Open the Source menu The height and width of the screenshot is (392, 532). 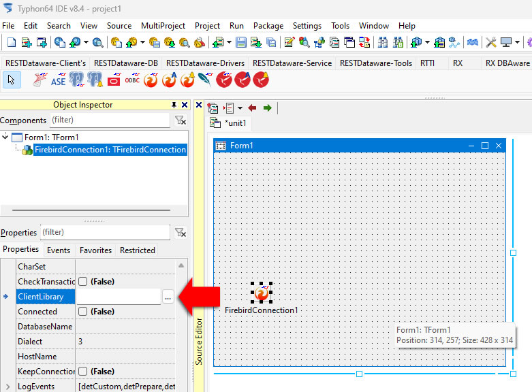(x=119, y=26)
